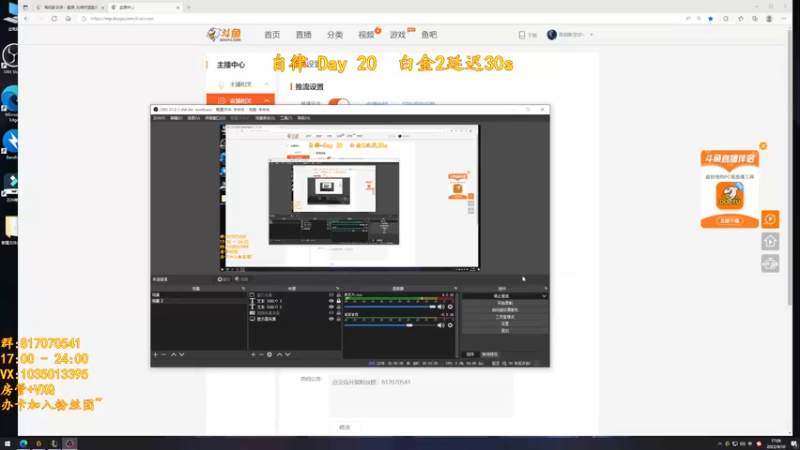Open source properties gear in Sources panel toolbar
The width and height of the screenshot is (800, 450).
click(x=269, y=354)
